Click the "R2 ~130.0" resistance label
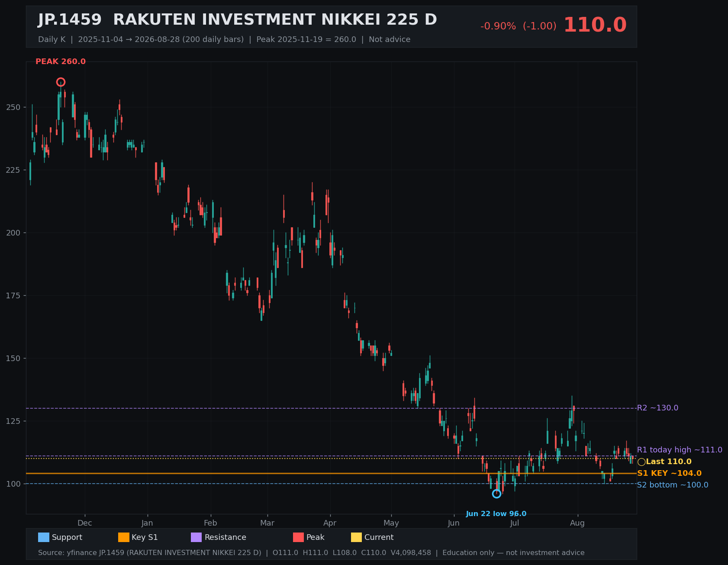The image size is (728, 565). point(658,408)
